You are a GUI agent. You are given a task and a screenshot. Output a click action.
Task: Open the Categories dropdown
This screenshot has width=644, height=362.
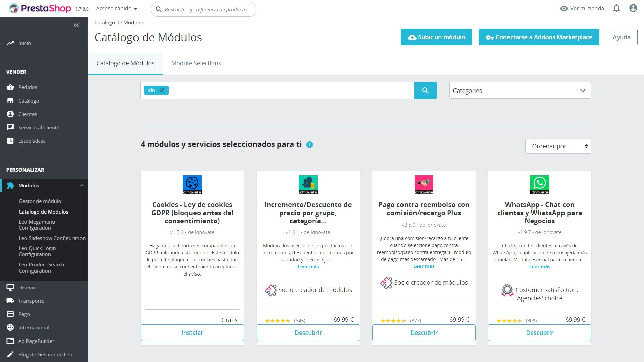520,90
